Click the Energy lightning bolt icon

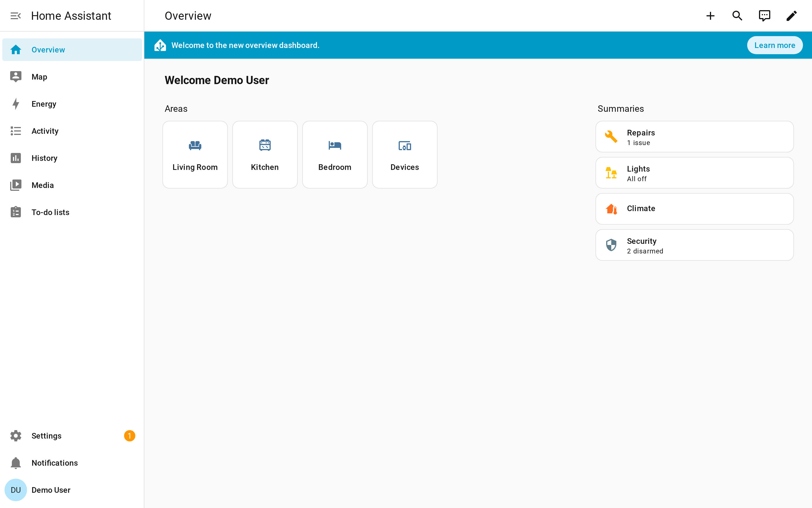tap(16, 104)
